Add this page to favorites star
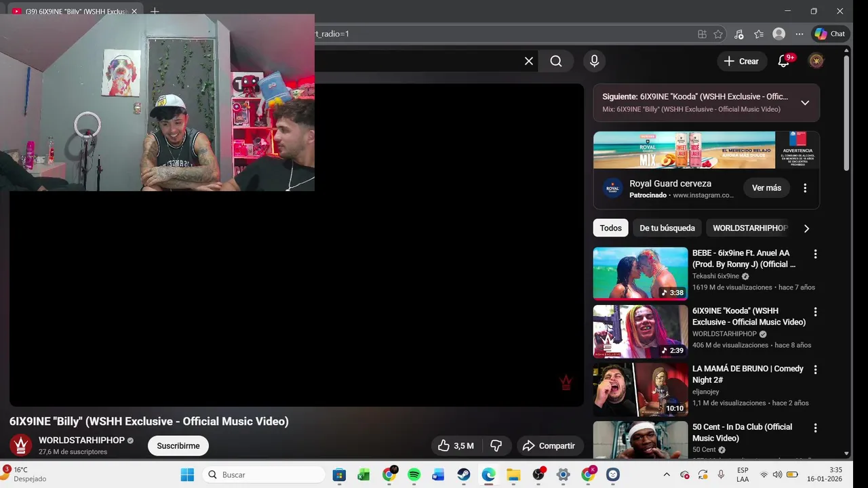This screenshot has width=868, height=488. 718,34
